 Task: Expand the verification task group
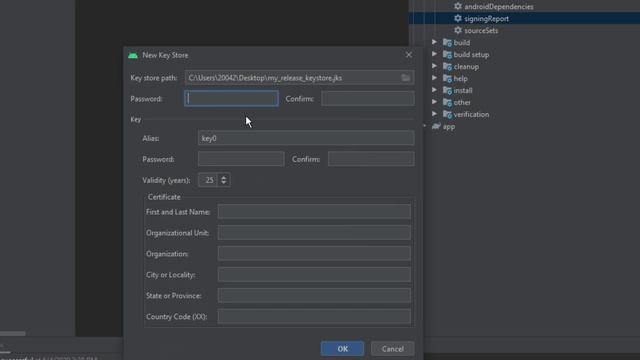tap(434, 114)
